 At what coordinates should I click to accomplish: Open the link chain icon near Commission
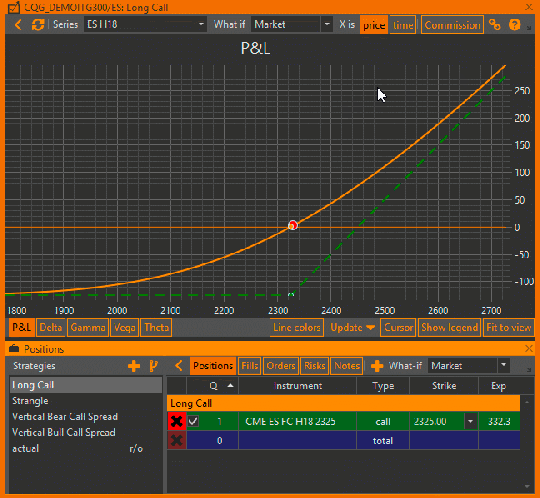coord(495,24)
